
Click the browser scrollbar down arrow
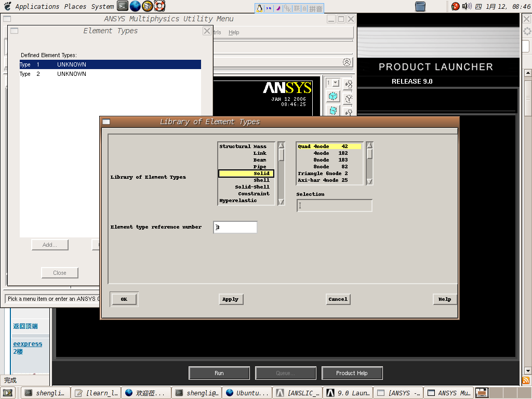(x=528, y=370)
